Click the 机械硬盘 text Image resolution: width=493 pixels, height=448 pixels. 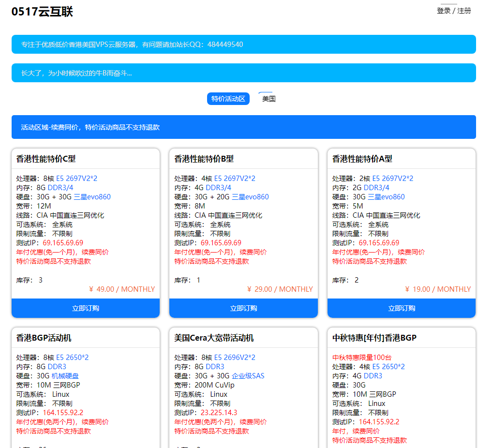(65, 376)
